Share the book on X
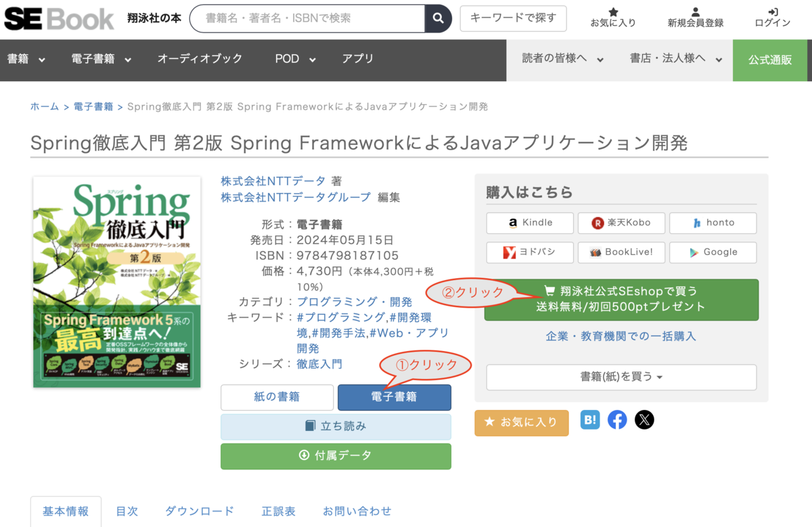 point(644,419)
